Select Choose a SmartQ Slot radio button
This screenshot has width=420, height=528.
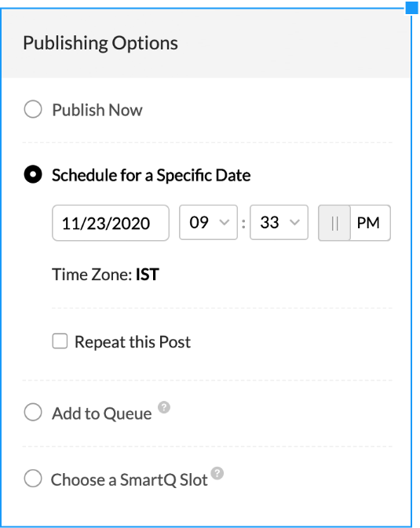click(33, 478)
